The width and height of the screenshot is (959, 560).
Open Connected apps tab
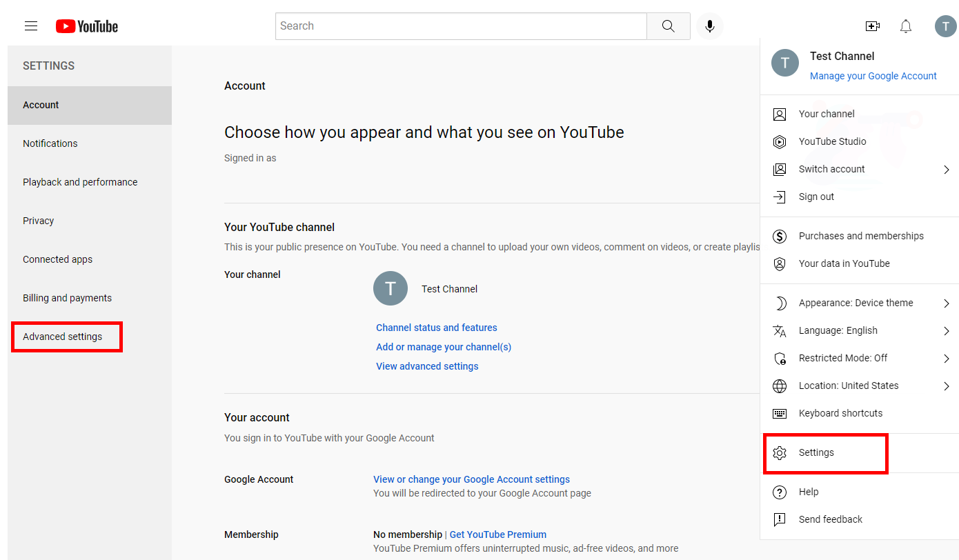tap(90, 259)
